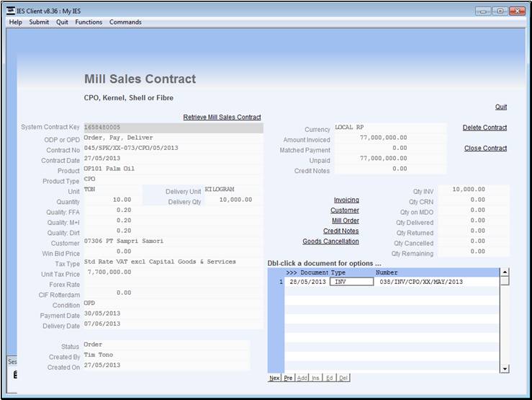532x400 pixels.
Task: Open the Customer link
Action: 345,210
